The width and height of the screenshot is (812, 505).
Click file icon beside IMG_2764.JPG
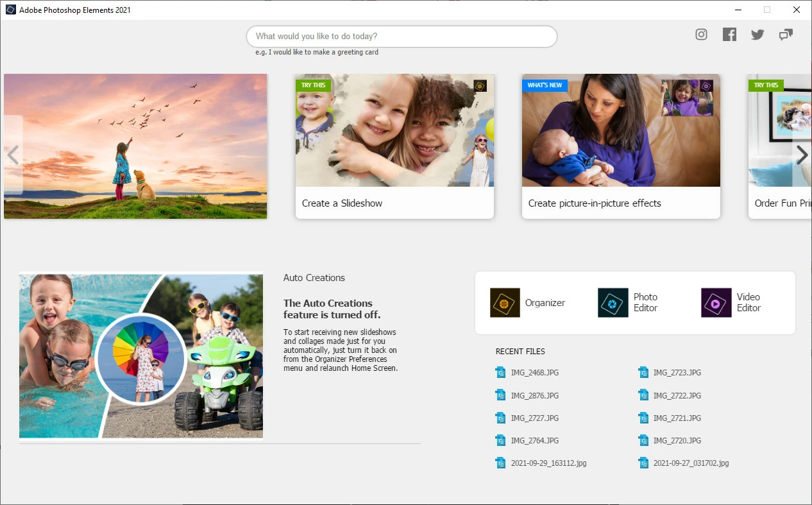(501, 440)
